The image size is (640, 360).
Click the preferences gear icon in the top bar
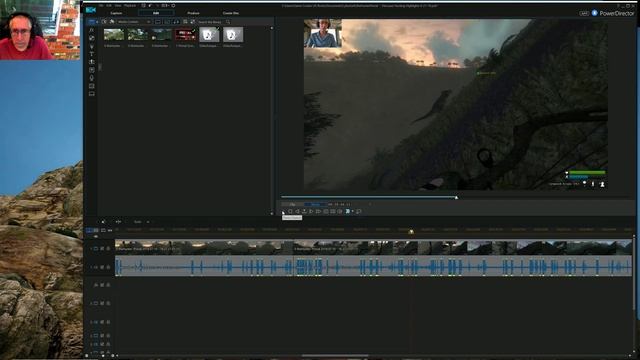coord(173,6)
